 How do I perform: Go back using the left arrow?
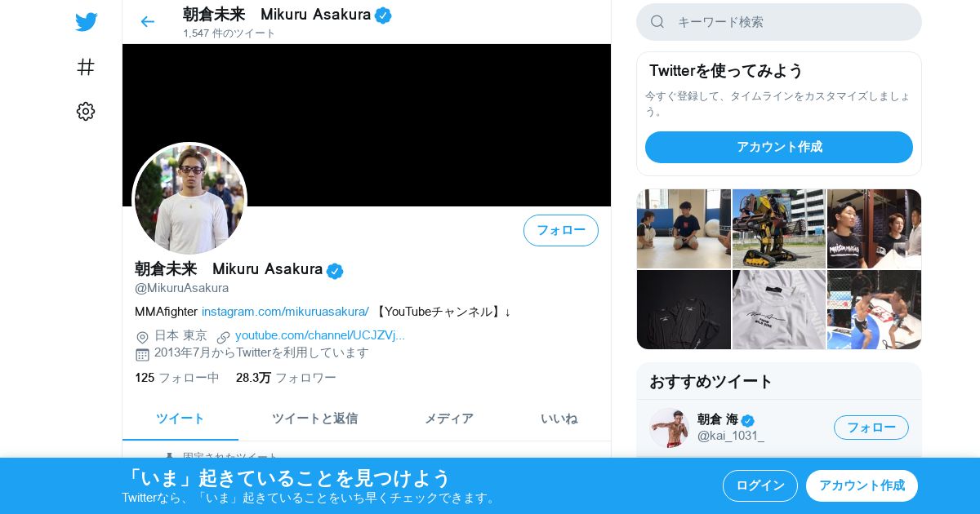click(x=147, y=22)
